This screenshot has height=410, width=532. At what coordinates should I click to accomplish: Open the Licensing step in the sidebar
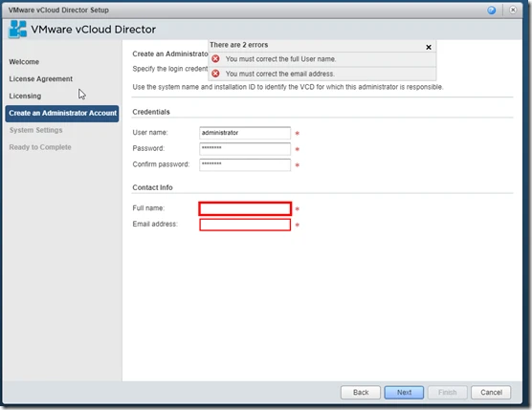pos(25,96)
